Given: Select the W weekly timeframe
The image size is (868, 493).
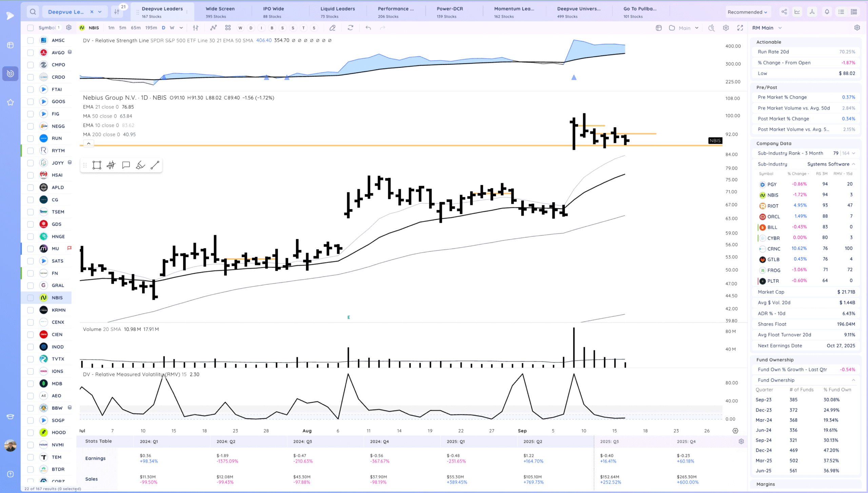Looking at the screenshot, I should click(172, 28).
